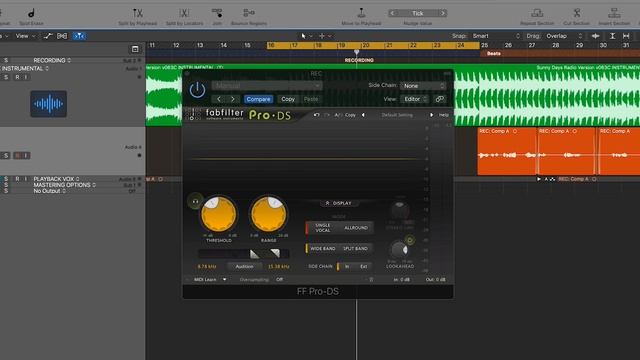Screen dimensions: 640x360
Task: Click the Lookahead knob
Action: [x=399, y=249]
